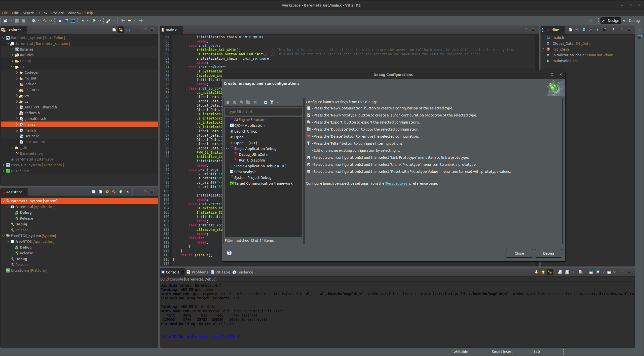Screen dimensions: 644x356
Task: Open the Xilinx menu
Action: (x=42, y=13)
